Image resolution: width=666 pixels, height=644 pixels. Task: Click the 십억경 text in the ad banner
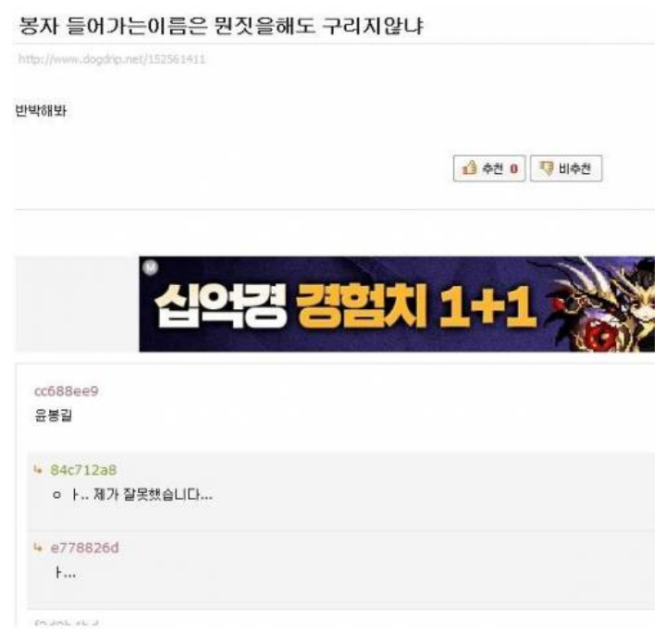[220, 306]
